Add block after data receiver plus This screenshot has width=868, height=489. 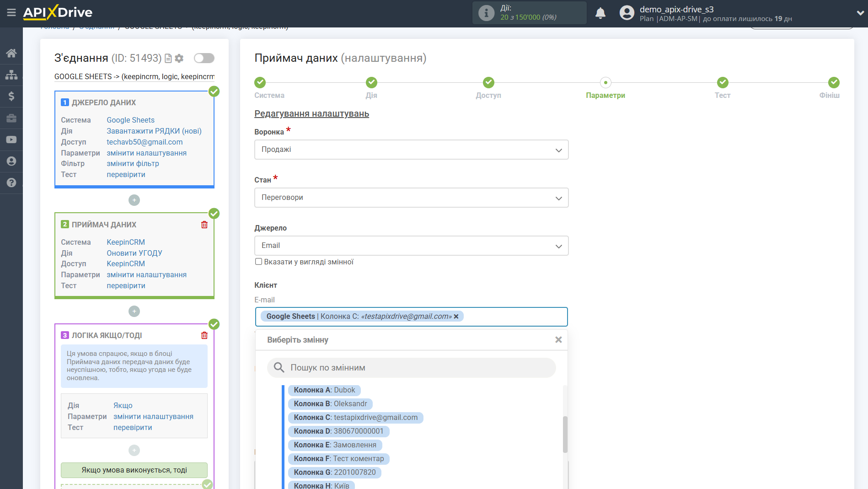coord(134,311)
